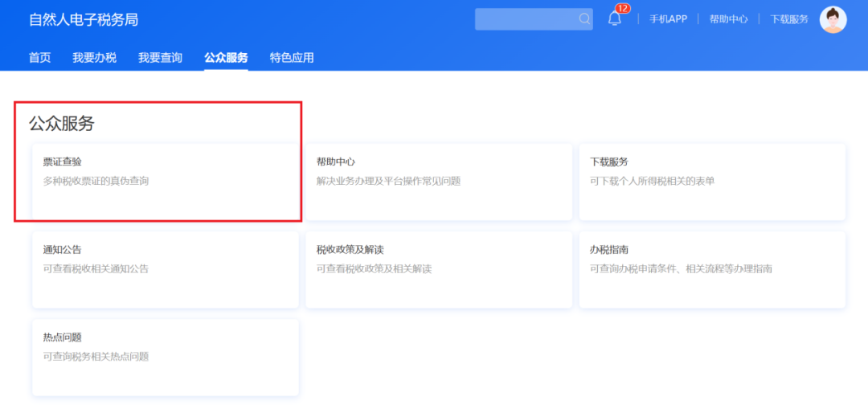Viewport: 868px width, 417px height.
Task: View the 税收政策及解读 card
Action: [438, 268]
